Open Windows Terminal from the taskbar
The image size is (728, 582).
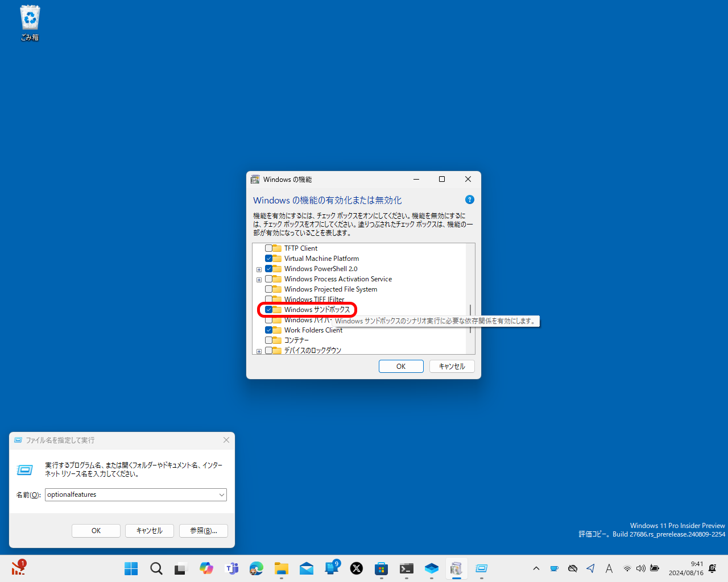click(x=407, y=568)
